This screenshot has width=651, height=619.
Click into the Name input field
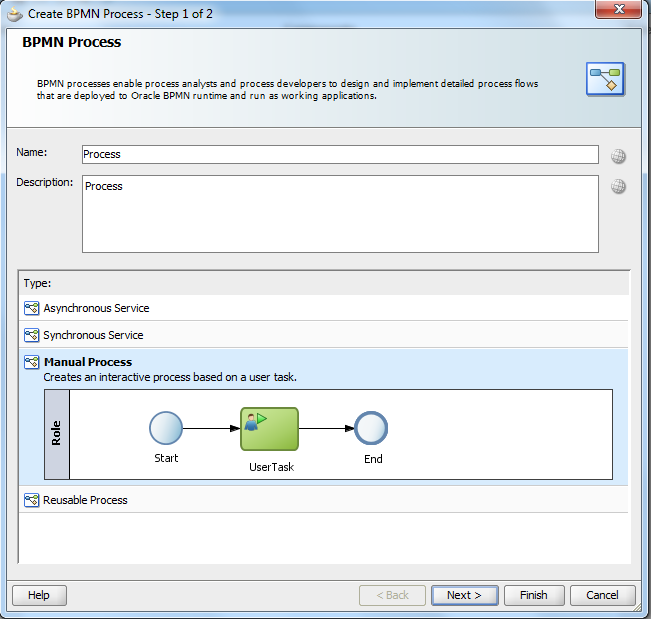[340, 154]
